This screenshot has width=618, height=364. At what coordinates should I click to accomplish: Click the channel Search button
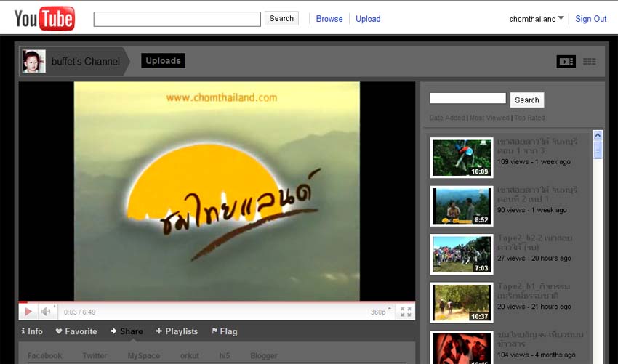click(x=527, y=100)
